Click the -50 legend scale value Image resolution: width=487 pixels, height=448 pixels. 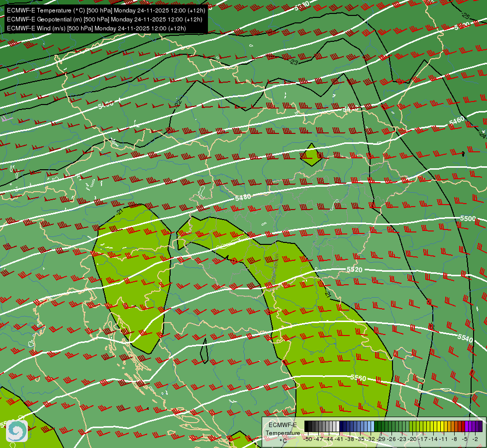coord(308,440)
